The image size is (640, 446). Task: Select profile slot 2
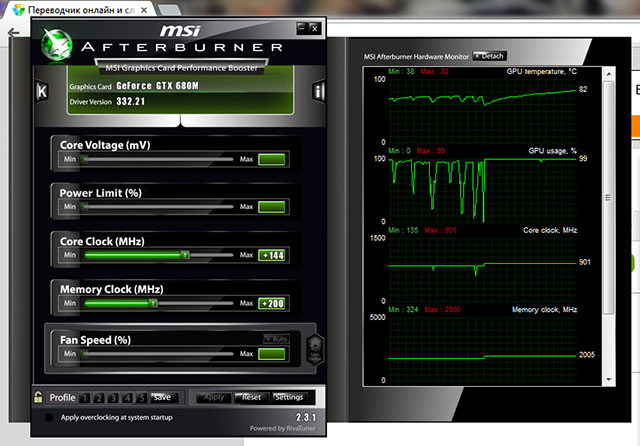(x=99, y=397)
